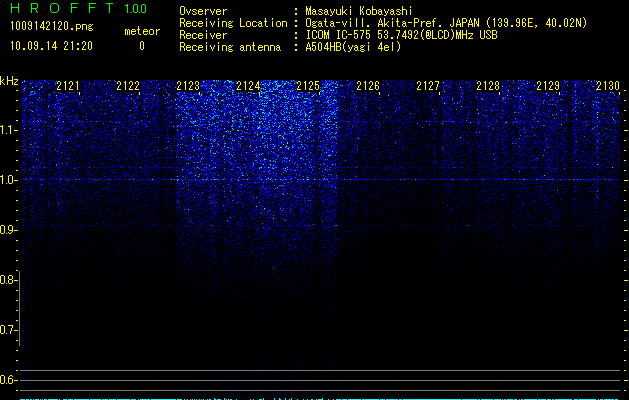Viewport: 629px width, 400px height.
Task: Click the Receiving Location label
Action: (x=233, y=23)
